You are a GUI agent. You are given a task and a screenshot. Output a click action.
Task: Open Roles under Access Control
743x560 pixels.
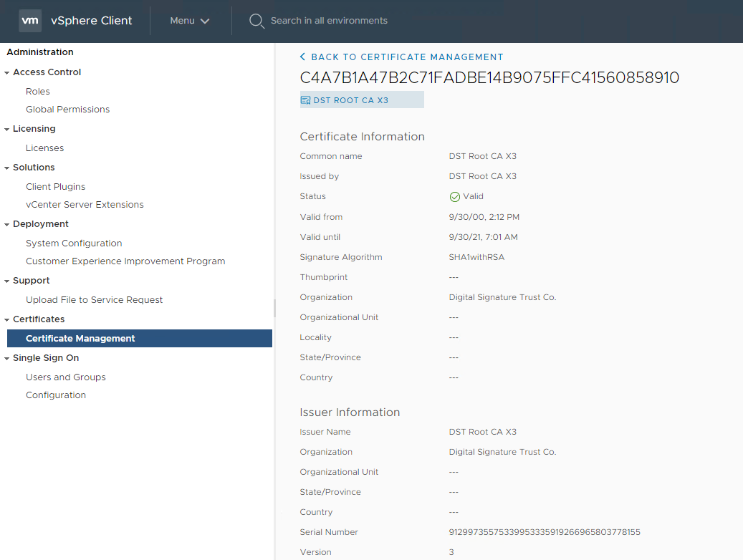(38, 92)
